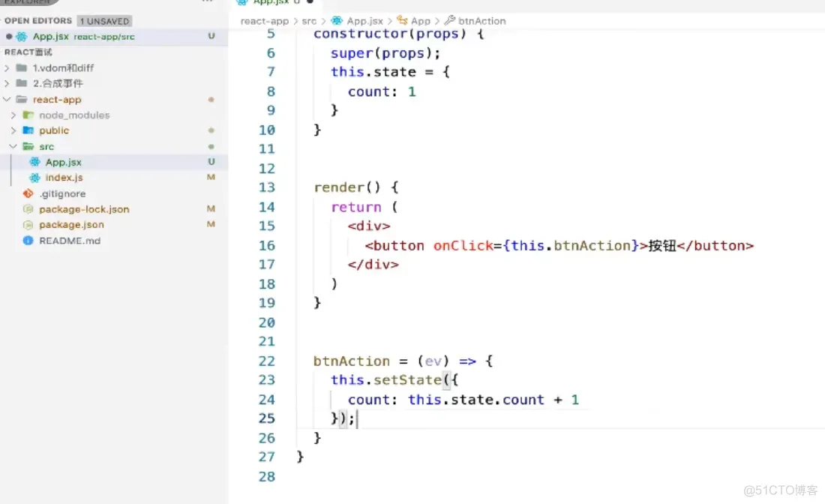Image resolution: width=825 pixels, height=504 pixels.
Task: Click the 1 UNSAVED badge
Action: point(104,21)
